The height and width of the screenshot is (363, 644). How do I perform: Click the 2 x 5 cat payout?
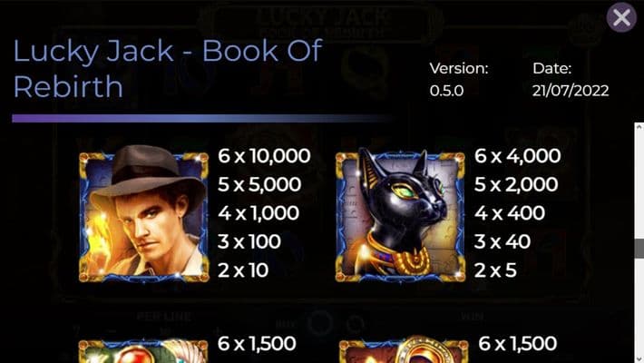495,270
